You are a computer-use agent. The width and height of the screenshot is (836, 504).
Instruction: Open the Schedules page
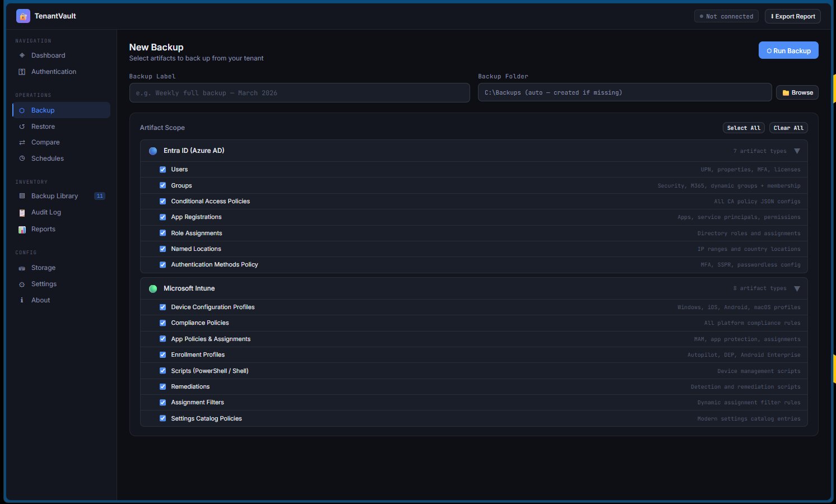click(61, 158)
